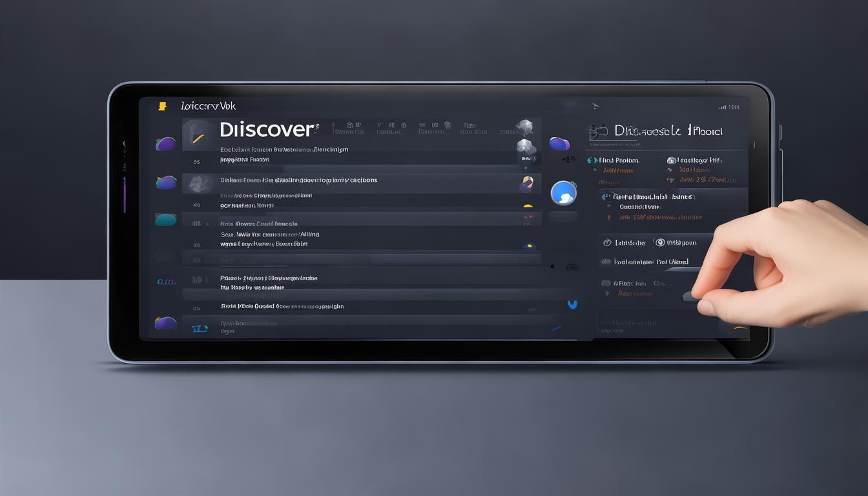Open the topmost purple server icon in left sidebar
The width and height of the screenshot is (868, 496).
pos(165,143)
